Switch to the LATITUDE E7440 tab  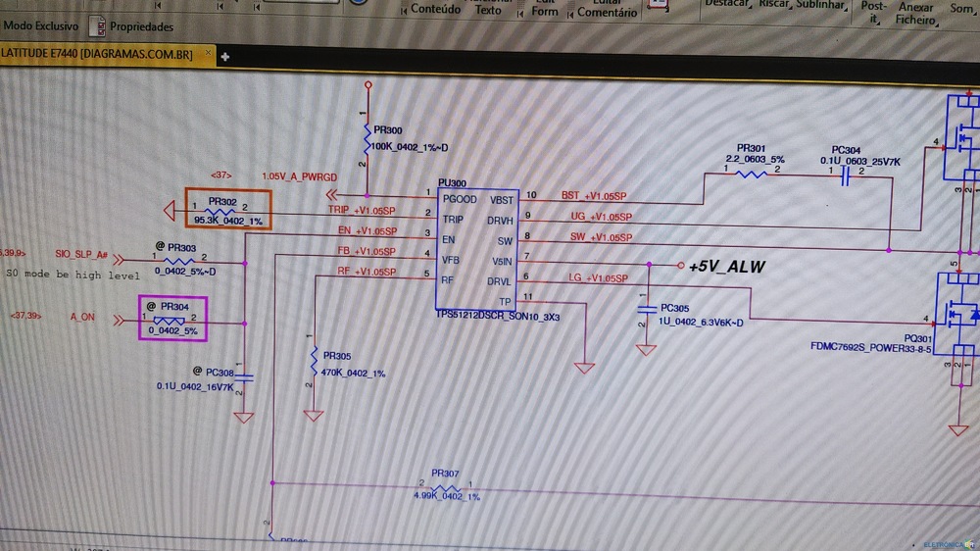click(97, 53)
